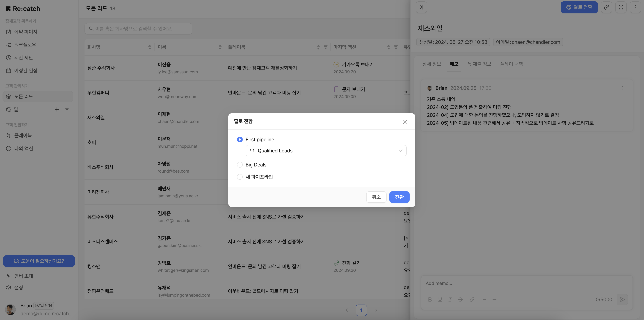644x320 pixels.
Task: Send the memo with the arrow button
Action: point(622,300)
